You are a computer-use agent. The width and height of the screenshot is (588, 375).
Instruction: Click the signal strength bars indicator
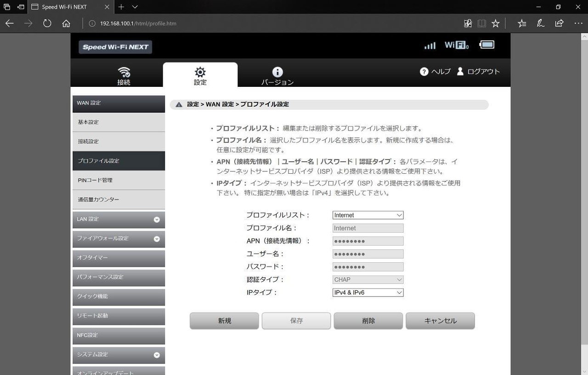(430, 45)
